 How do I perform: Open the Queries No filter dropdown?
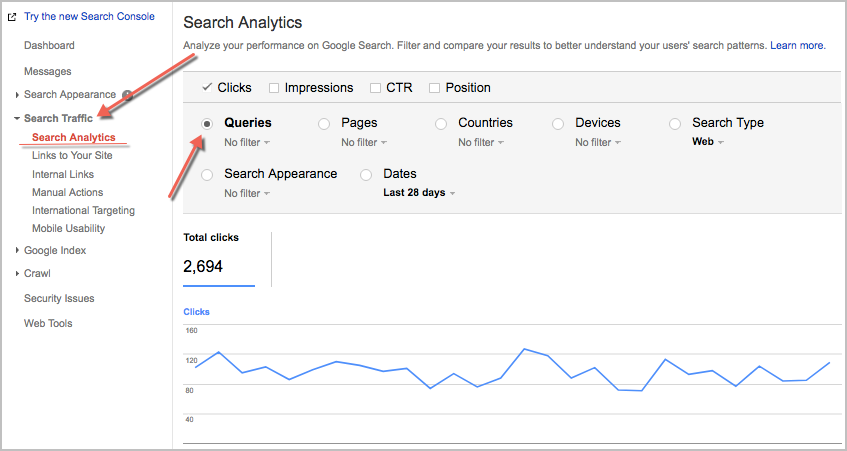(247, 143)
